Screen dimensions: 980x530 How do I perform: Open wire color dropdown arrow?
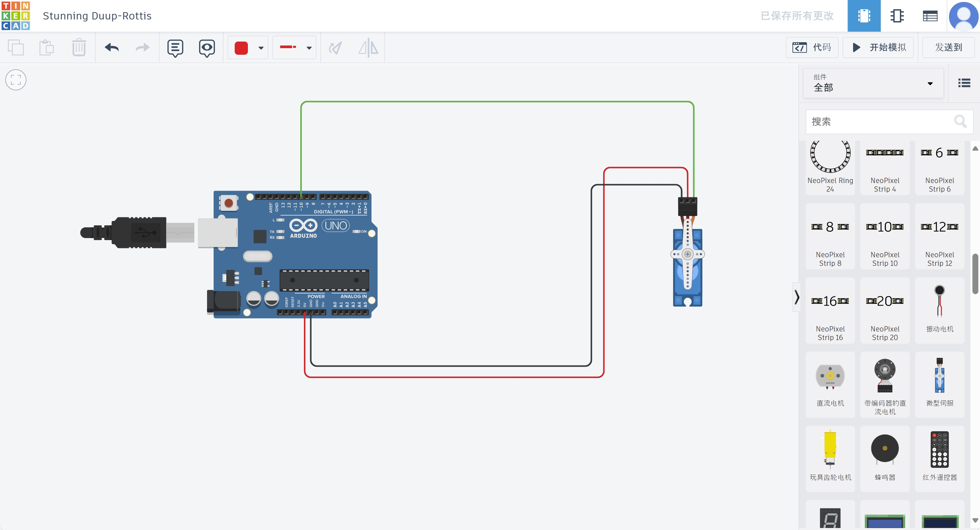(x=261, y=48)
